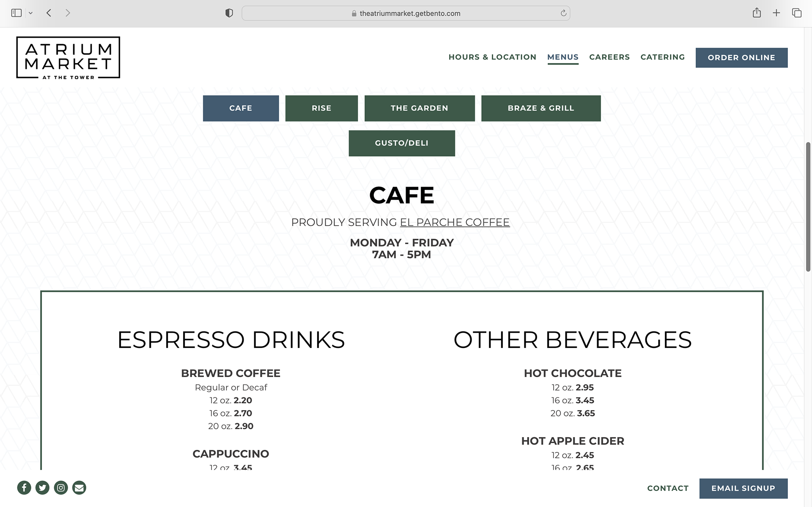Open the Careers navigation link

(x=609, y=57)
